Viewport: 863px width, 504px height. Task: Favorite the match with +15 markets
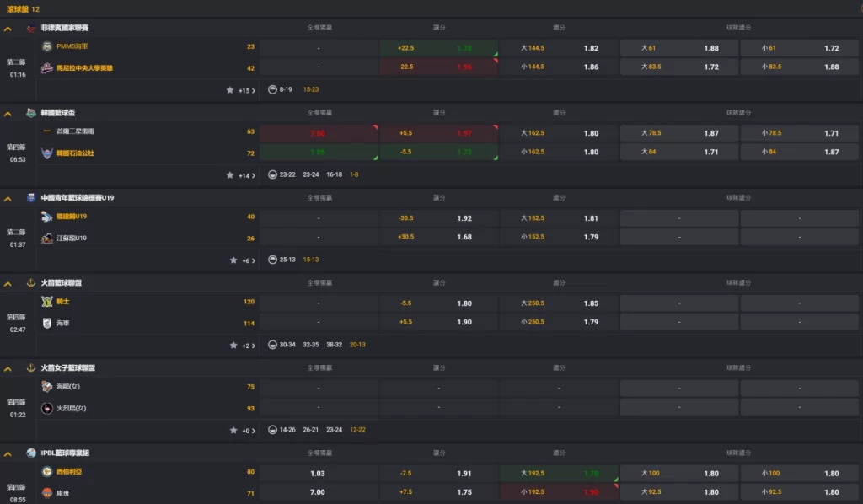[230, 89]
